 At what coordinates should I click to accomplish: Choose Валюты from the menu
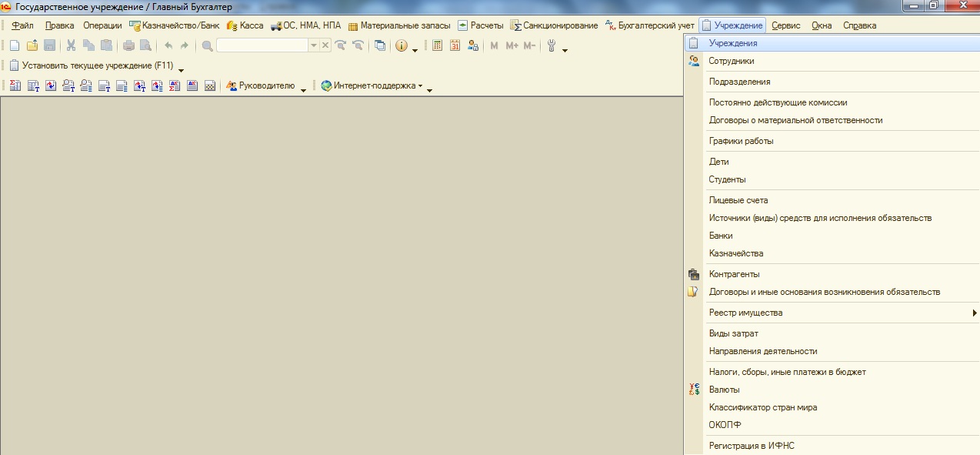point(832,390)
